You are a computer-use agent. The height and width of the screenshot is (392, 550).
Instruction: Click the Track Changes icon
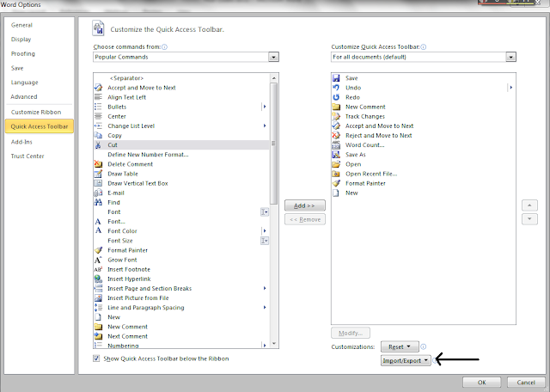click(336, 116)
